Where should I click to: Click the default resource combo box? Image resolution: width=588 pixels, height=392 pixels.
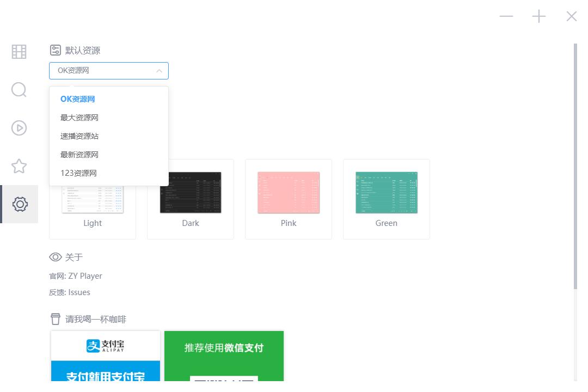[103, 71]
